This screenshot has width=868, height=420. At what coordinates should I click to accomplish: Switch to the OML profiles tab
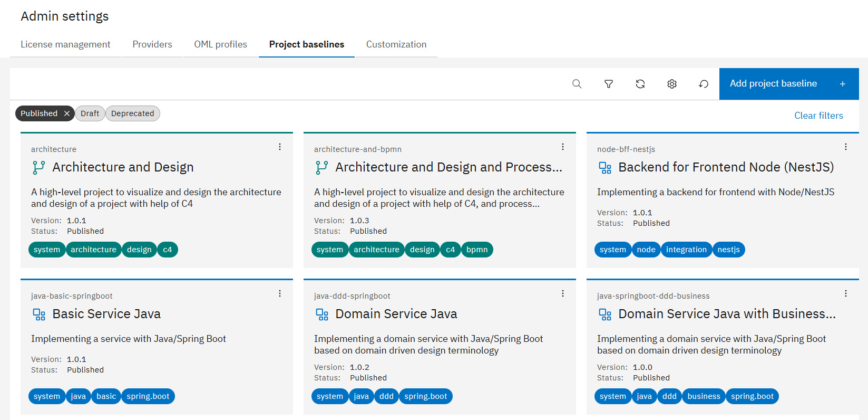220,44
